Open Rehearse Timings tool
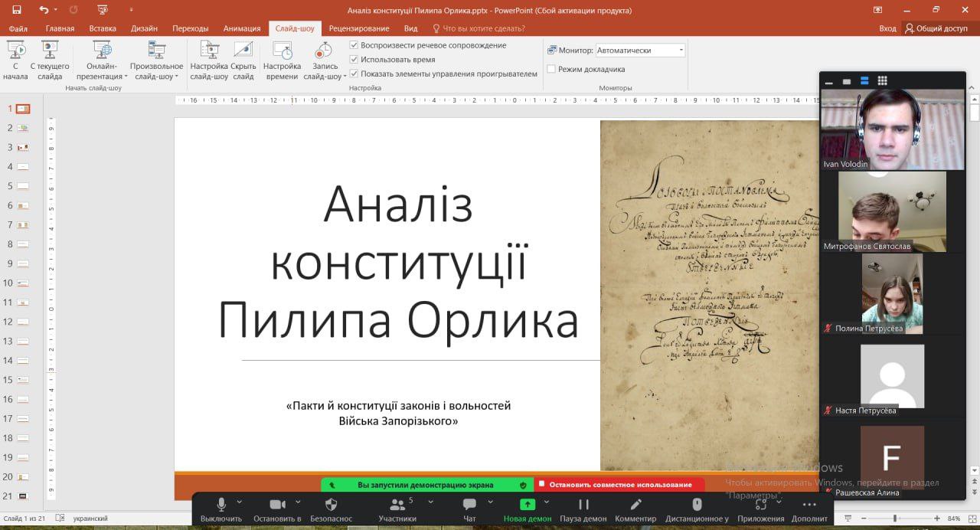This screenshot has height=530, width=980. 282,52
